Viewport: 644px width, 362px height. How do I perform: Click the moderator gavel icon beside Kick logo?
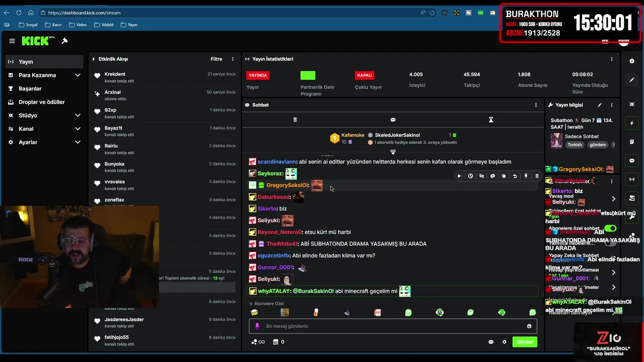click(64, 41)
